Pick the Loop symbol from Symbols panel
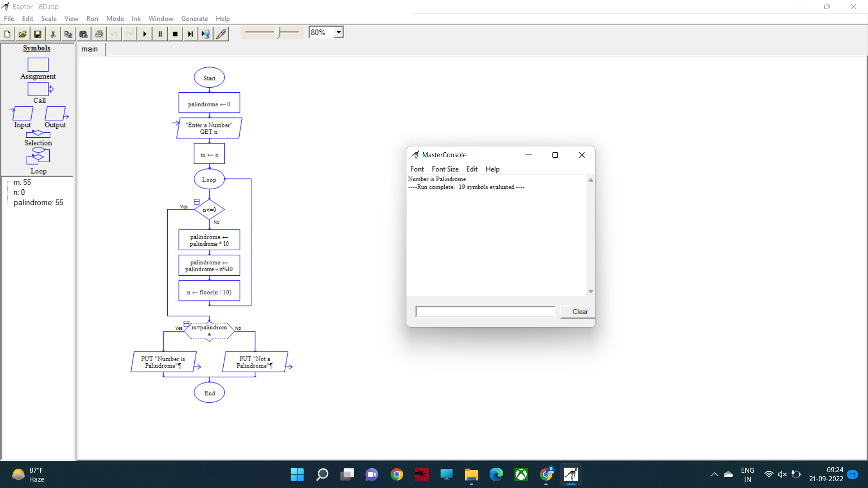This screenshot has height=488, width=868. pyautogui.click(x=38, y=156)
